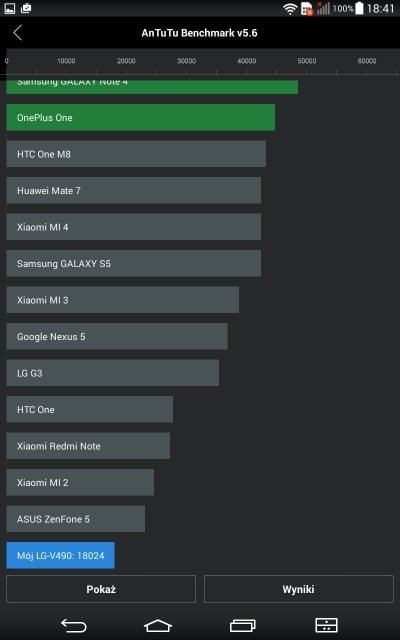The image size is (400, 640).
Task: Open the recent apps navigation button
Action: [x=243, y=625]
